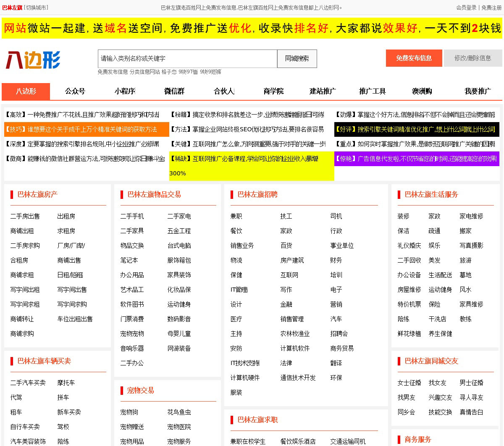
Task: Open the black 【好评】 highlighted article
Action: pos(416,130)
